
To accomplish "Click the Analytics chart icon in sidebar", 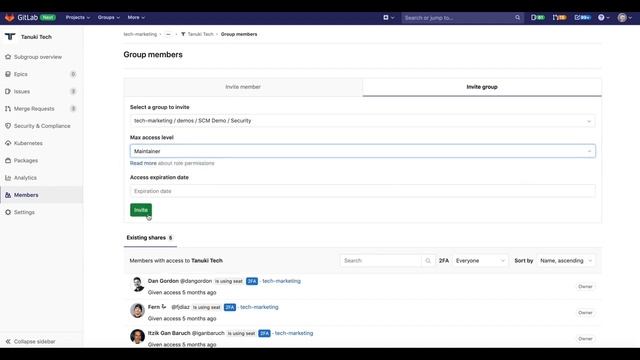I will point(8,178).
